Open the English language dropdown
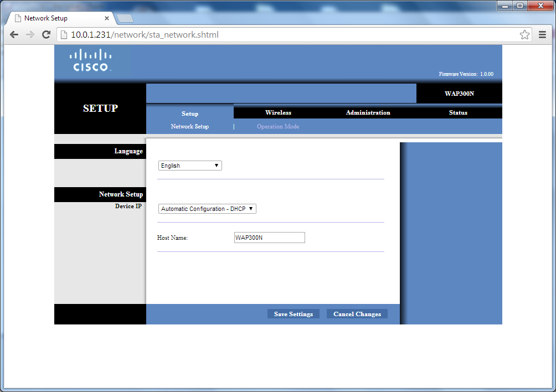The height and width of the screenshot is (392, 556). pyautogui.click(x=190, y=166)
